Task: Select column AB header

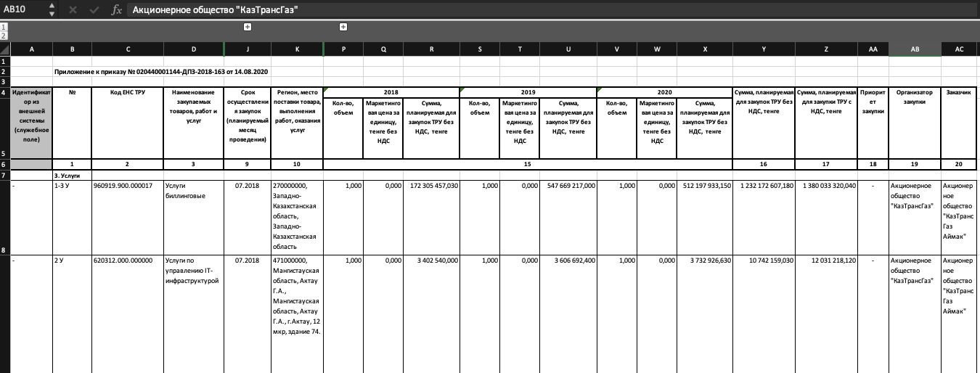Action: (x=915, y=49)
